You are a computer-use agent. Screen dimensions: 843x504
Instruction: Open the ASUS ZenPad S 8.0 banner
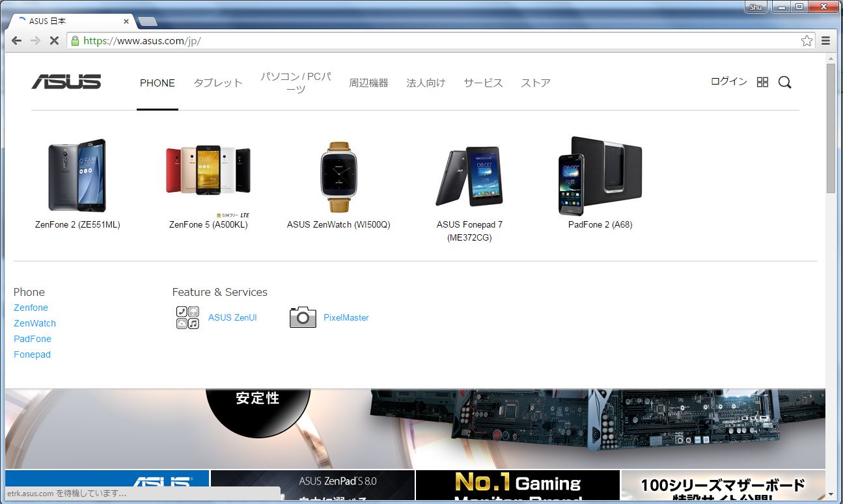(312, 485)
